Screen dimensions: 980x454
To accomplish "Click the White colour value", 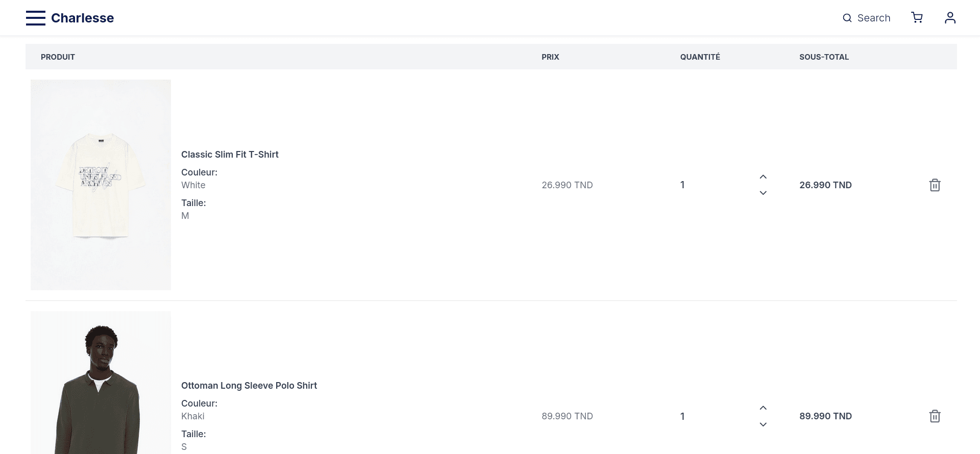I will (193, 185).
